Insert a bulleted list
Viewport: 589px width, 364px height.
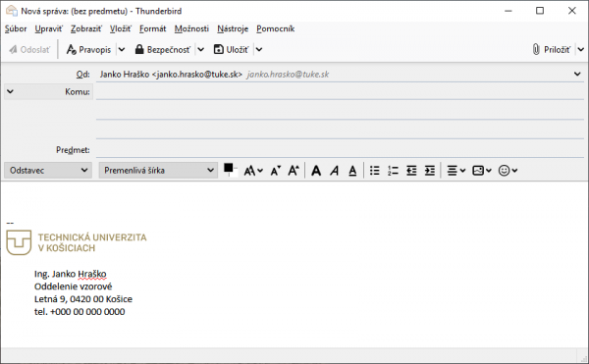pos(375,171)
